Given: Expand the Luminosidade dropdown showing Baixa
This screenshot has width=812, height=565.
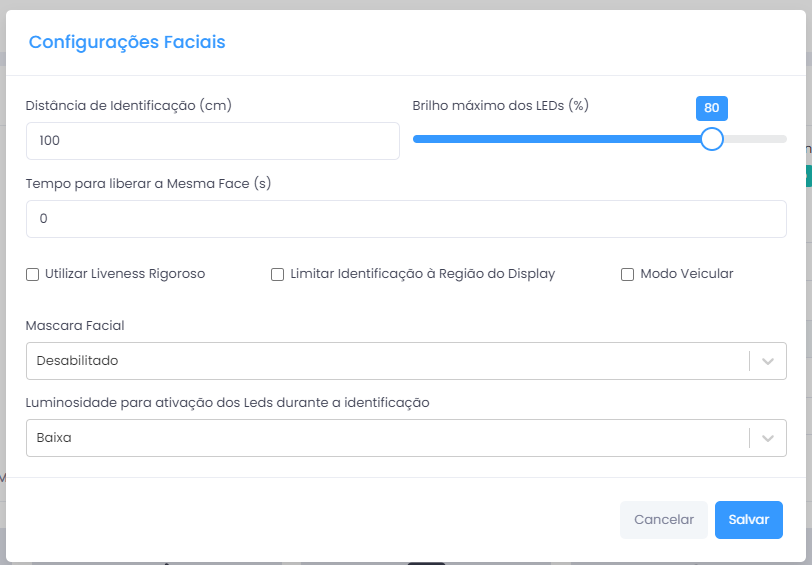Looking at the screenshot, I should pos(406,438).
